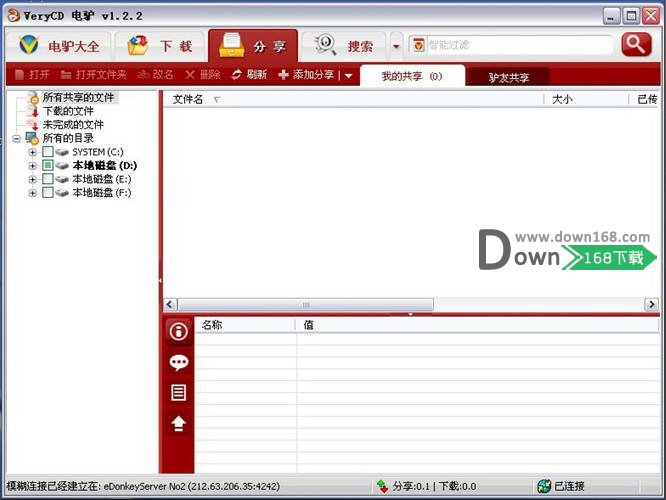
Task: Click the 名称 column header
Action: pos(245,325)
